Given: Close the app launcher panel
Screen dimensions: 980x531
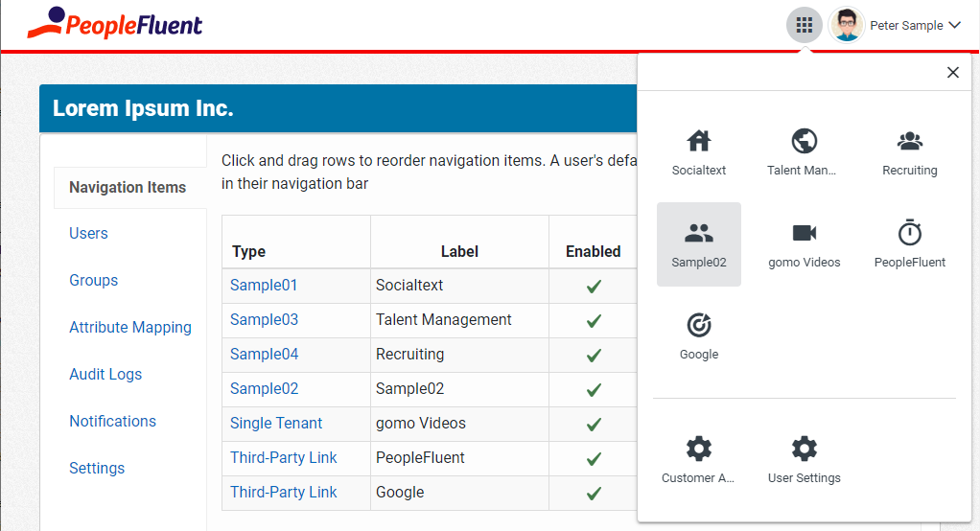Looking at the screenshot, I should point(952,73).
